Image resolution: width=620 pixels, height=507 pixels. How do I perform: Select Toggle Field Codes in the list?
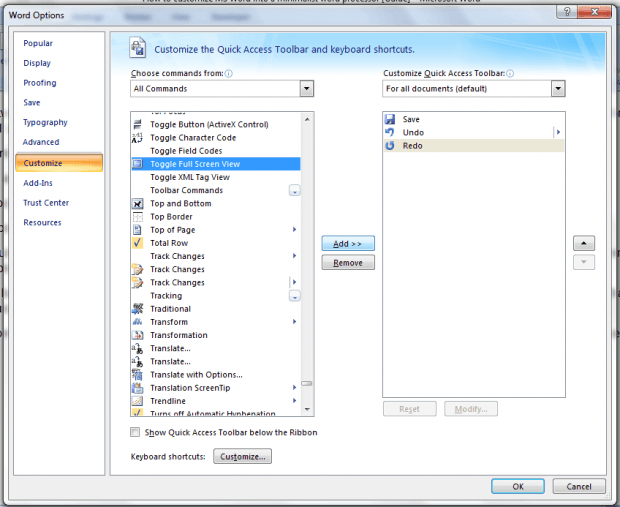click(216, 151)
